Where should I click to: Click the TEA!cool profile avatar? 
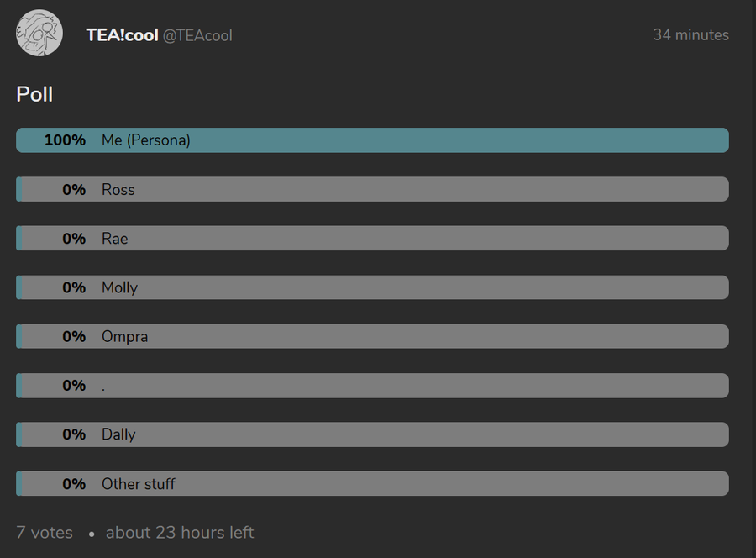click(39, 34)
